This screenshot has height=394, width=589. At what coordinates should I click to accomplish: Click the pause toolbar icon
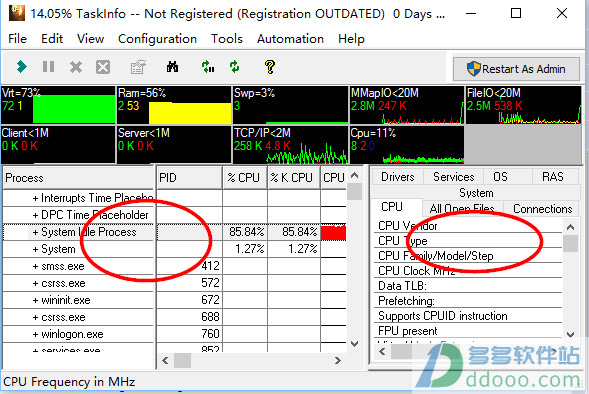(48, 67)
